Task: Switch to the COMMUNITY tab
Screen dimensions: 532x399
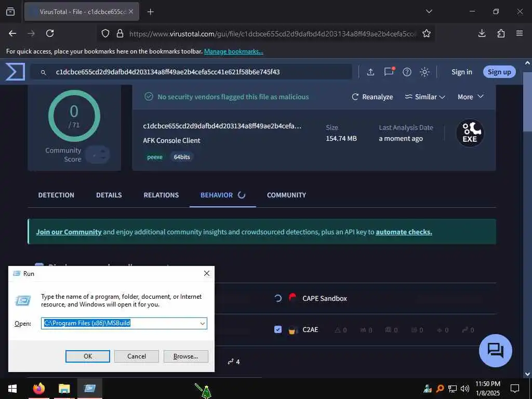Action: point(286,195)
